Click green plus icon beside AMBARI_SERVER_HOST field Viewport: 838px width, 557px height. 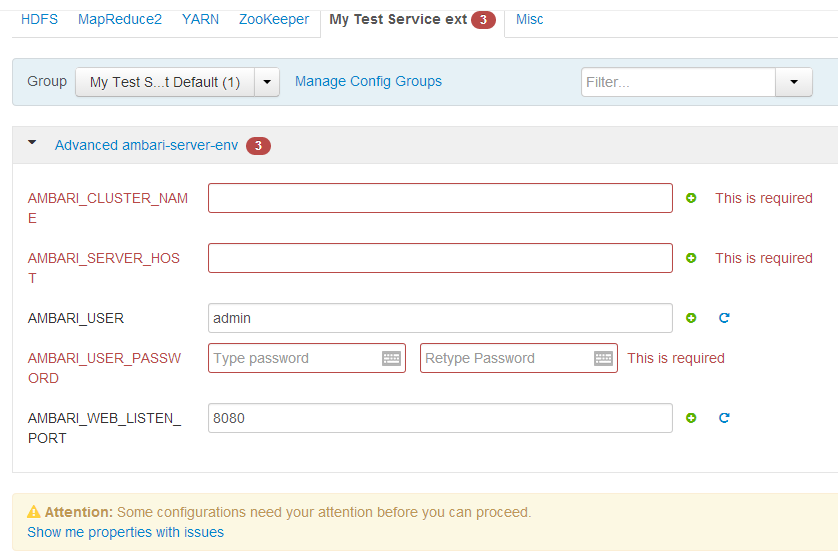pos(691,259)
